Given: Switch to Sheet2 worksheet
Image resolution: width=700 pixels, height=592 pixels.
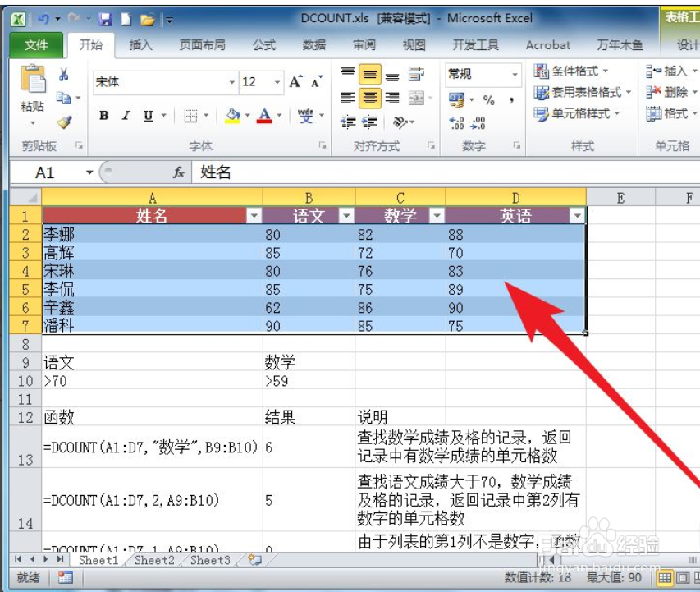Looking at the screenshot, I should [154, 560].
